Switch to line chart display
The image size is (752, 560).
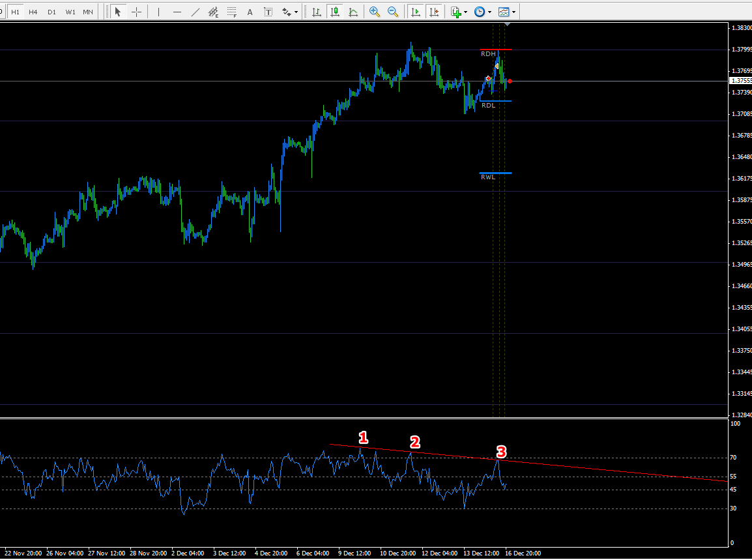(x=353, y=12)
